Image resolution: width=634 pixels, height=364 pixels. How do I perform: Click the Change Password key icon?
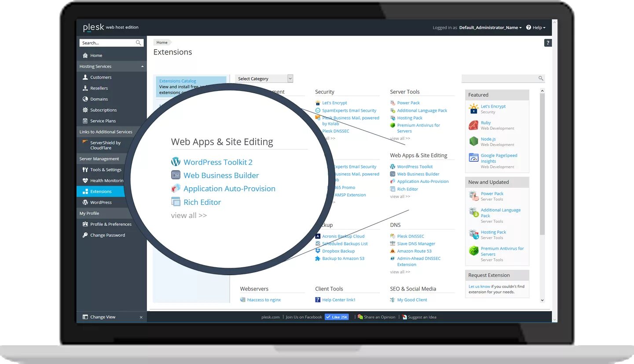point(85,235)
